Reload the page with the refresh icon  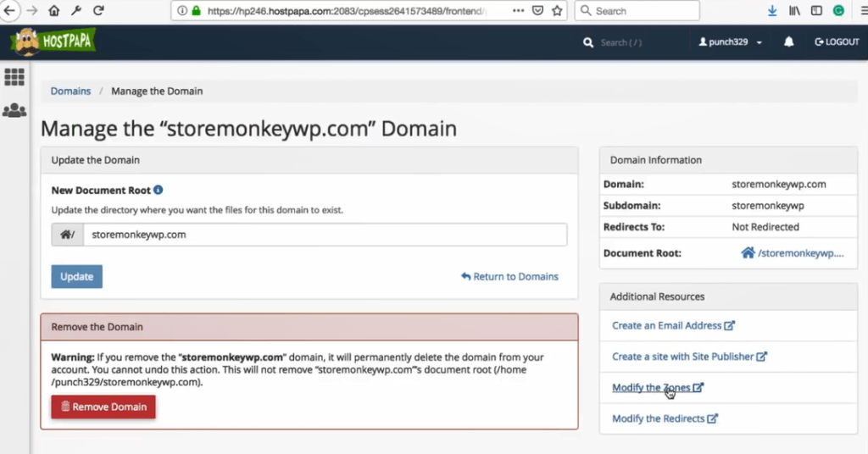point(98,10)
